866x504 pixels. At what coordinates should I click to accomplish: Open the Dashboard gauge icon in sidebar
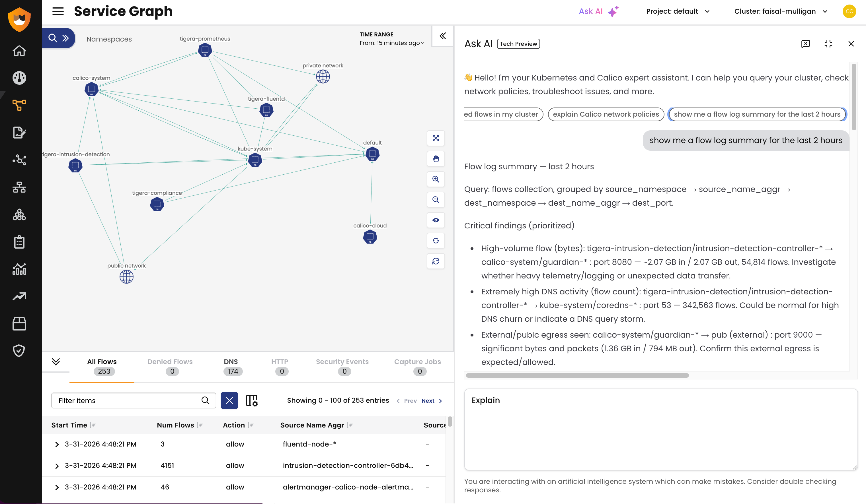coord(19,78)
